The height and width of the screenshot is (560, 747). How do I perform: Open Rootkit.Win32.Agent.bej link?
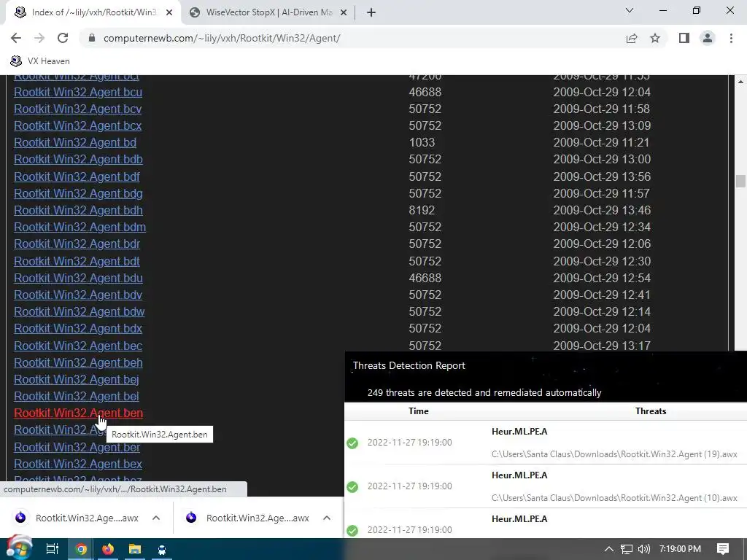click(76, 379)
